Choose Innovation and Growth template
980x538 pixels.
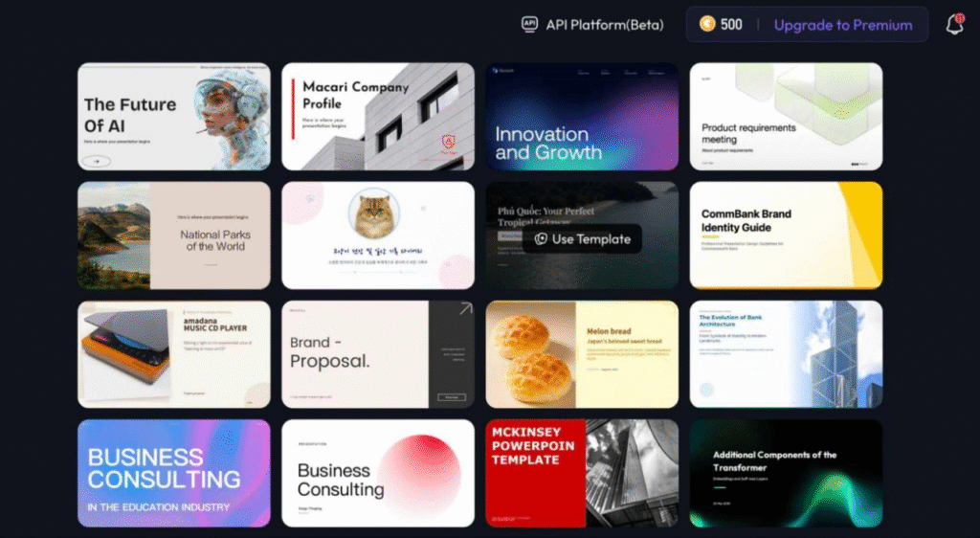pos(582,116)
